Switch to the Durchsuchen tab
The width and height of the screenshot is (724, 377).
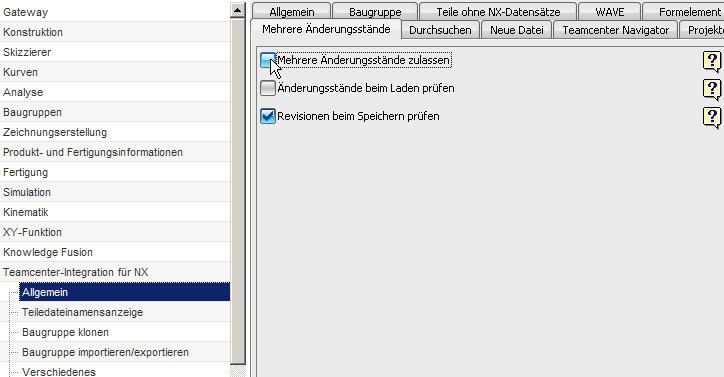(x=440, y=30)
